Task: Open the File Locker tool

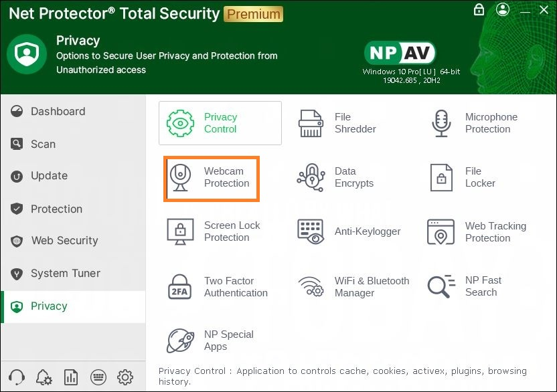Action: pos(464,178)
